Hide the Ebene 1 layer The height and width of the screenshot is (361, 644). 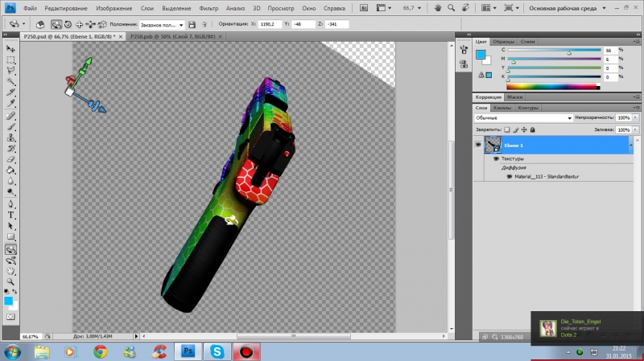[x=478, y=145]
